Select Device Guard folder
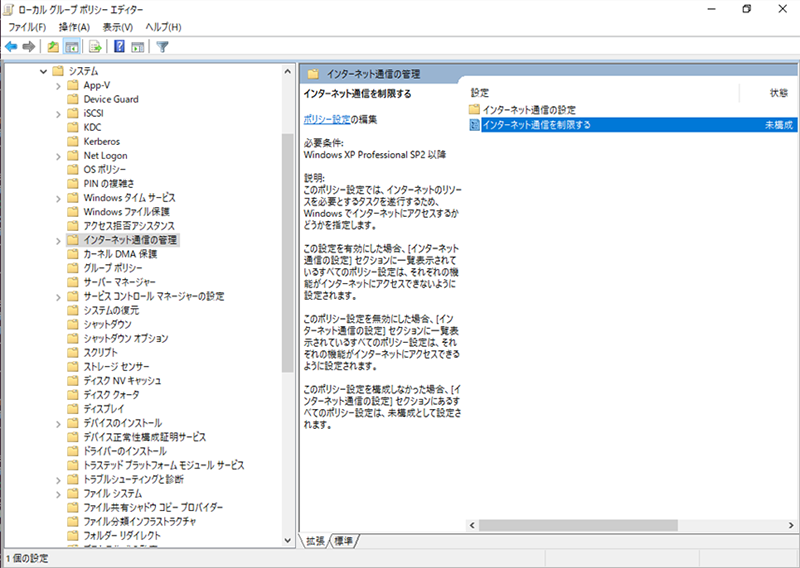Image resolution: width=800 pixels, height=568 pixels. click(x=111, y=99)
